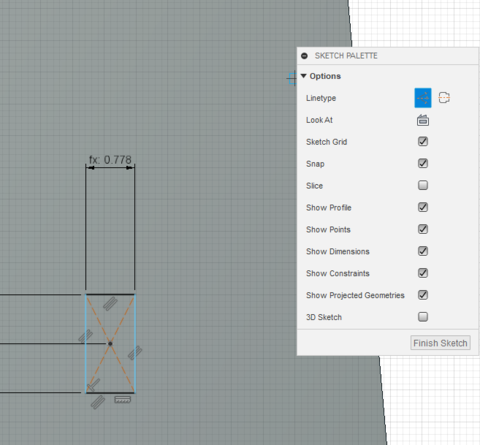Click the Look At icon
Screen dimensions: 480x445
point(423,120)
